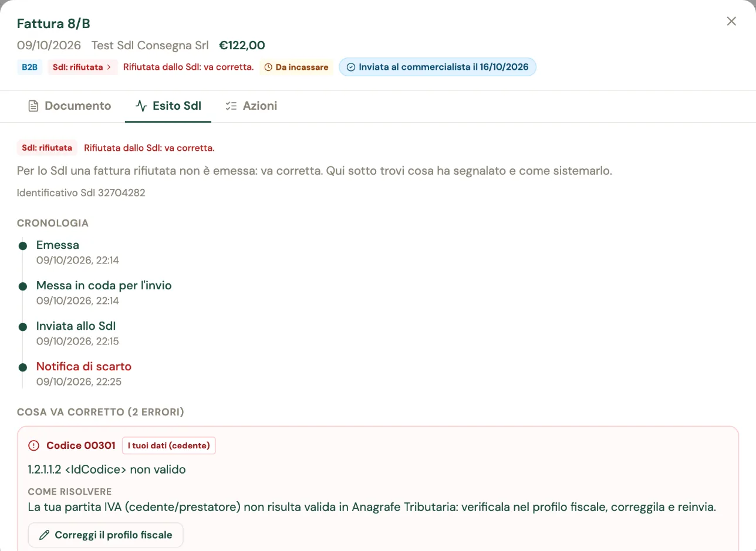Click the Test SdI Consegna Srl name

tap(150, 45)
